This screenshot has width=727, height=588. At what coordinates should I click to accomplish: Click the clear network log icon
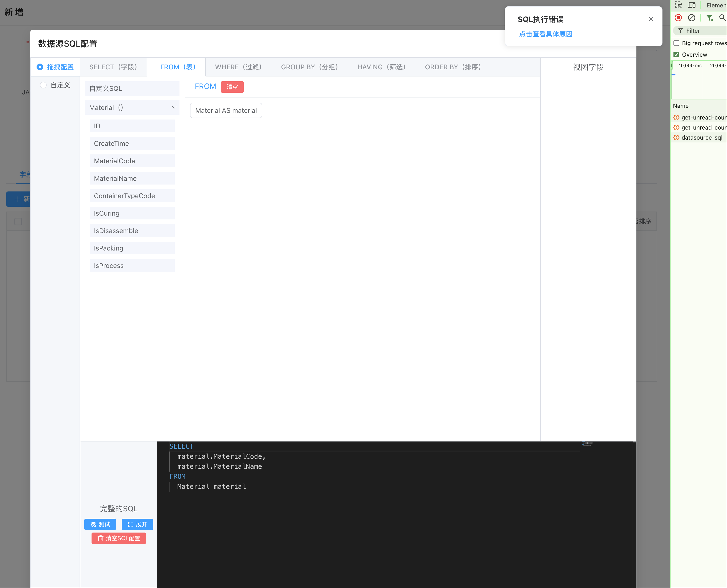point(691,18)
